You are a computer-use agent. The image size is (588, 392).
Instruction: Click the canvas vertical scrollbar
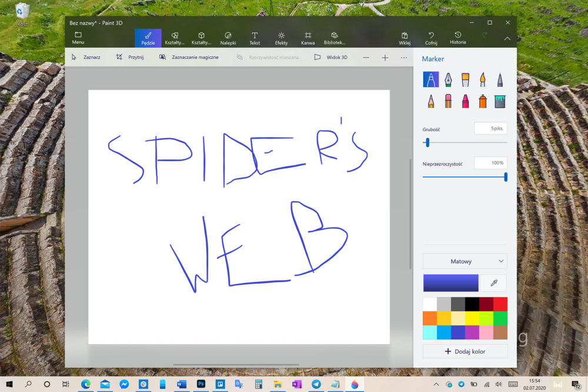410,213
